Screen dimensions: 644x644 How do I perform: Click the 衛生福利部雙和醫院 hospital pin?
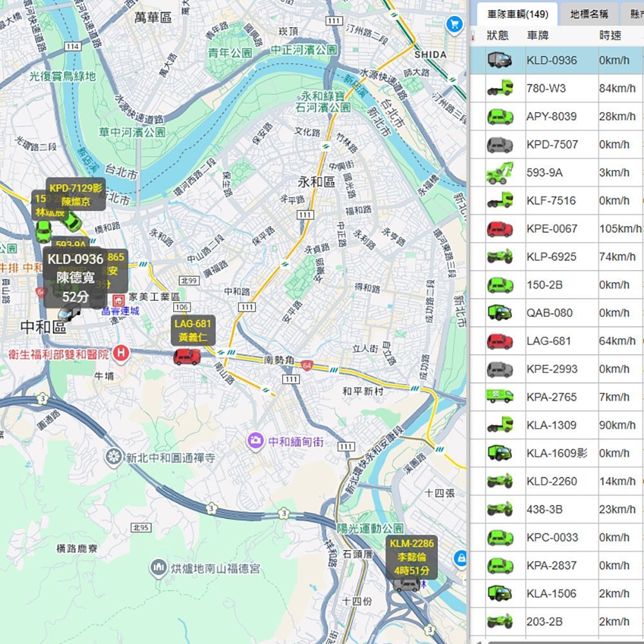(121, 354)
